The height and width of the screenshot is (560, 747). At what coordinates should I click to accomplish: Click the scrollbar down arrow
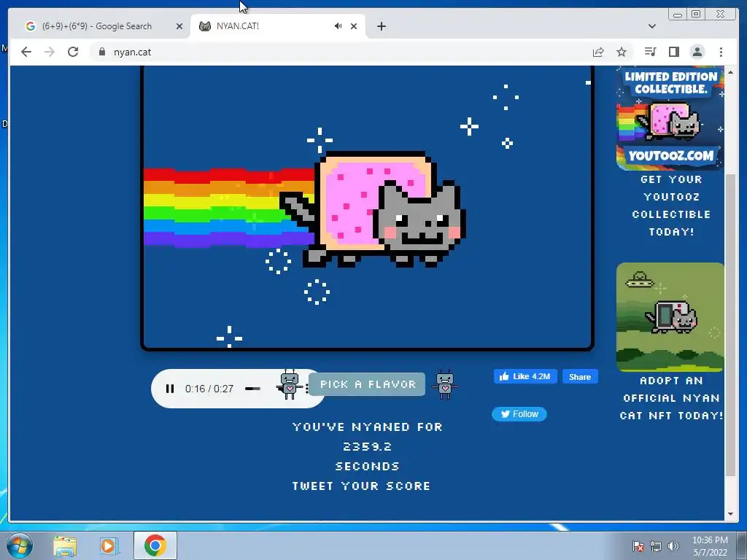(730, 514)
